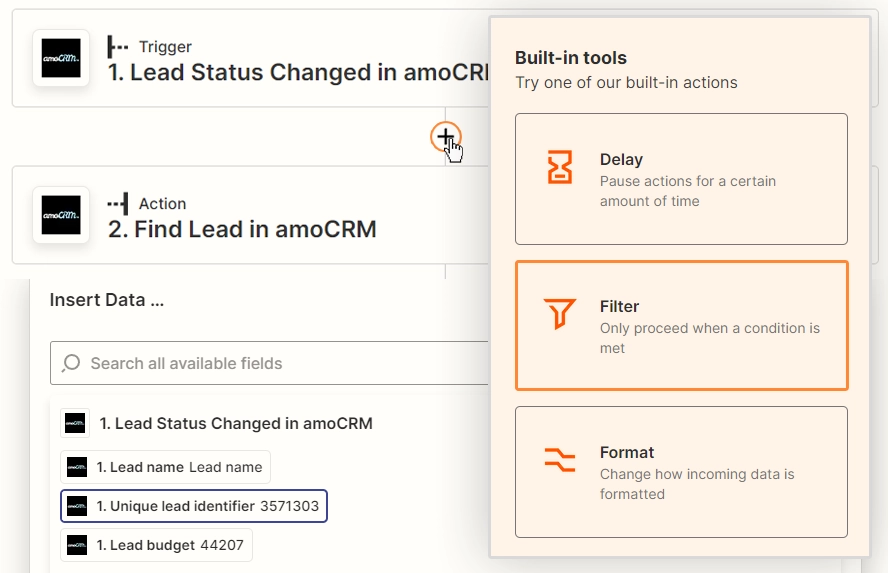Viewport: 888px width, 573px height.
Task: Click the plus button between steps
Action: coord(446,136)
